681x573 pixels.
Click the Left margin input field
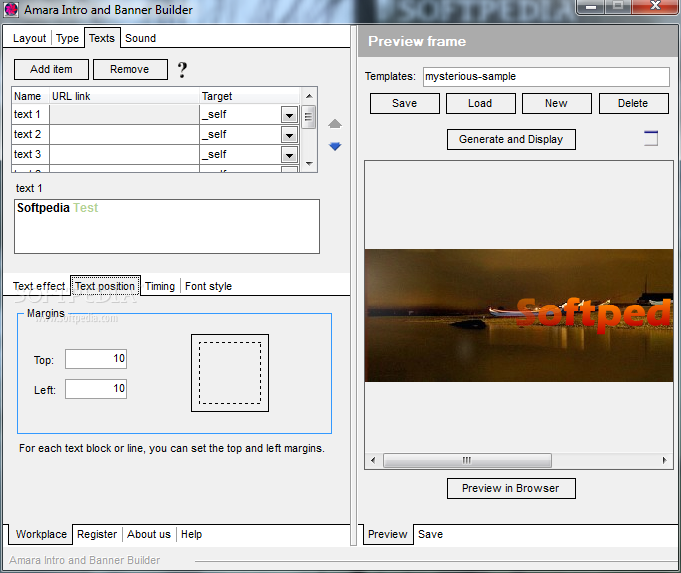coord(96,389)
